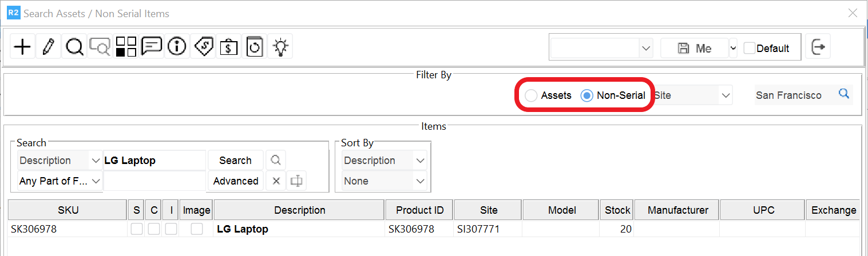
Task: Click the magnifier icon in the top toolbar
Action: click(74, 47)
